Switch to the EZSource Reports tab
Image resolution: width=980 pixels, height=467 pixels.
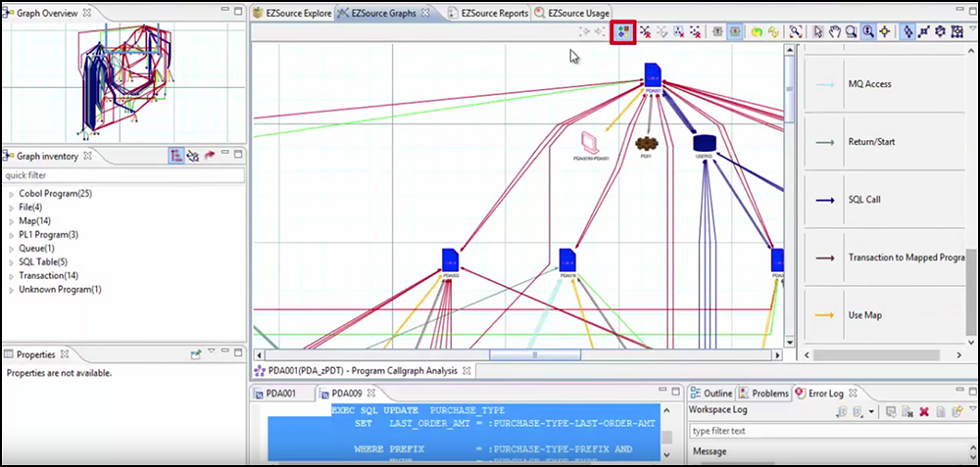coord(489,13)
